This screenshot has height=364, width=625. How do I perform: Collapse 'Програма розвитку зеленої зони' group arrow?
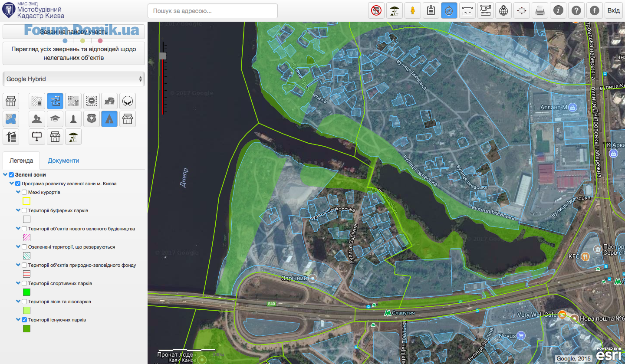tap(11, 184)
